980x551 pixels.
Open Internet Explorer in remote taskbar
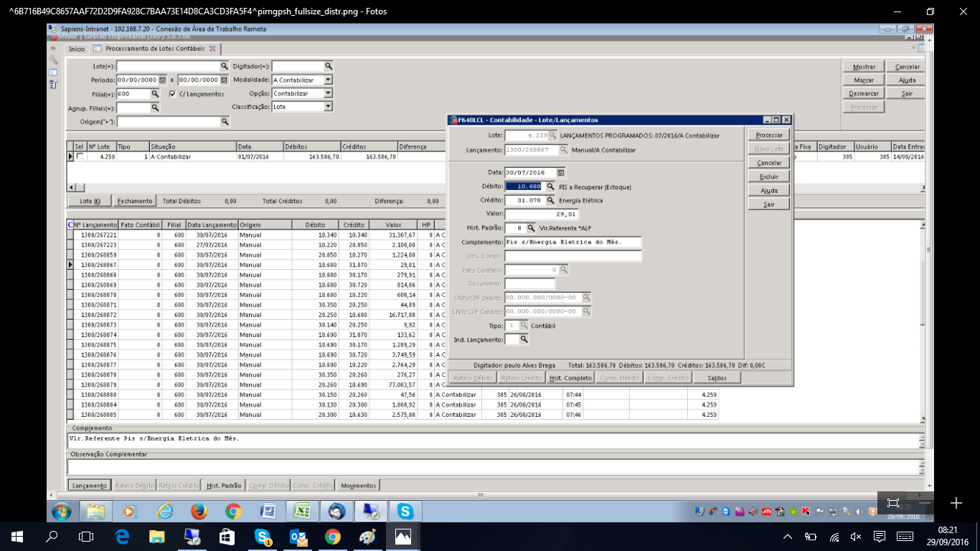point(165,511)
